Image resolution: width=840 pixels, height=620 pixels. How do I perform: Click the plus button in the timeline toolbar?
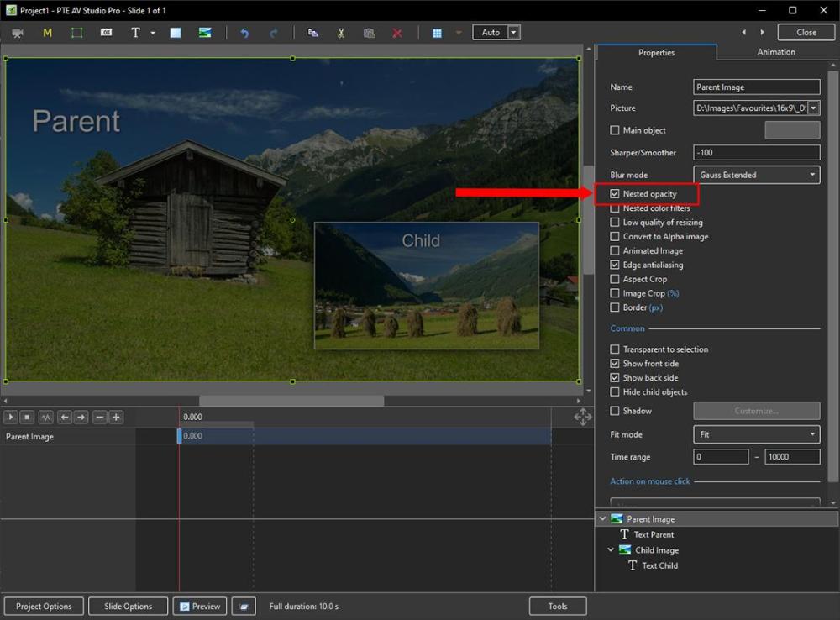pos(116,417)
